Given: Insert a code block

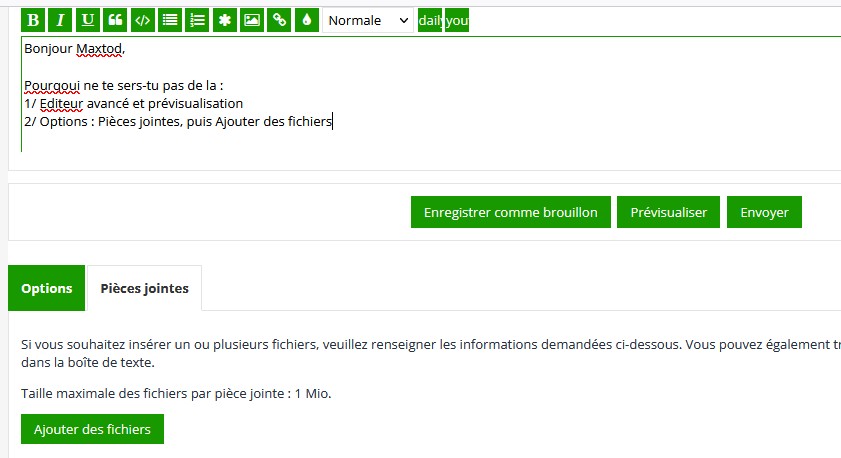Looking at the screenshot, I should 143,20.
